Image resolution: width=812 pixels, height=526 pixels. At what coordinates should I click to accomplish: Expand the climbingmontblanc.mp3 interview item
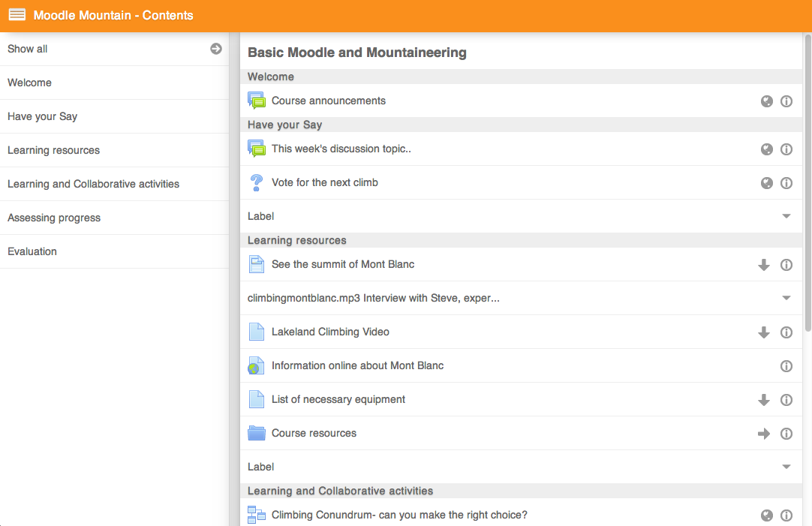[x=786, y=298]
